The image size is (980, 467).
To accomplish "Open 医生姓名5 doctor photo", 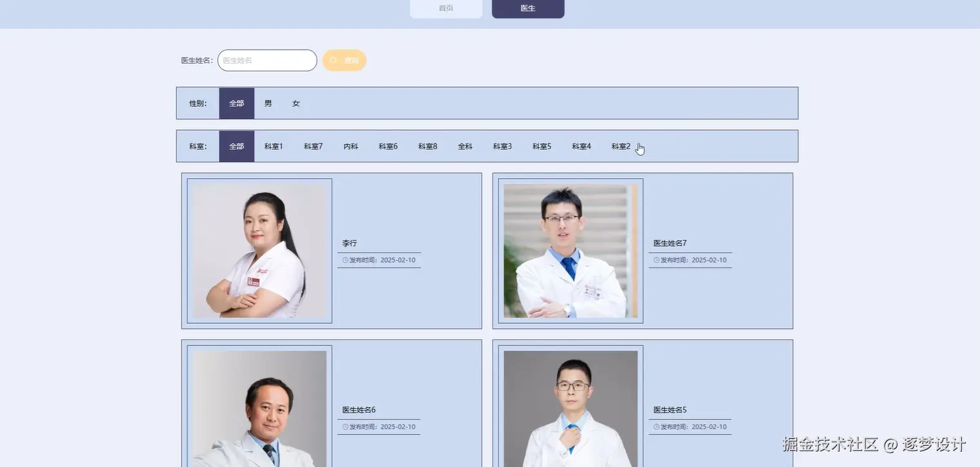I will coord(570,408).
